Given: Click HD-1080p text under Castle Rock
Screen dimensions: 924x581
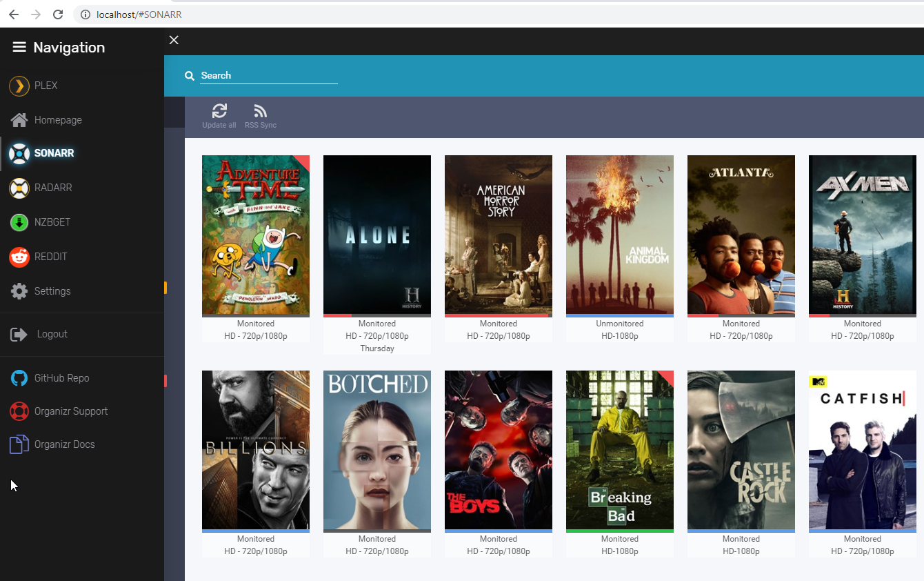Looking at the screenshot, I should click(x=741, y=551).
